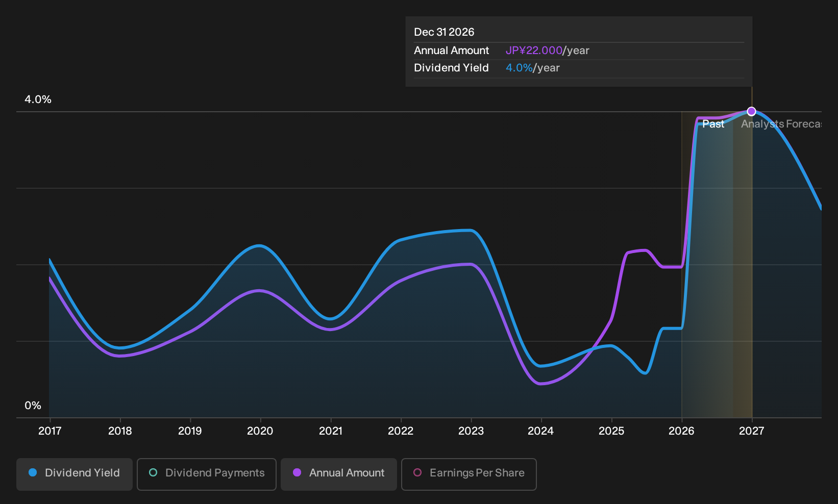The image size is (838, 504).
Task: Click the 0% y-axis label
Action: [33, 406]
